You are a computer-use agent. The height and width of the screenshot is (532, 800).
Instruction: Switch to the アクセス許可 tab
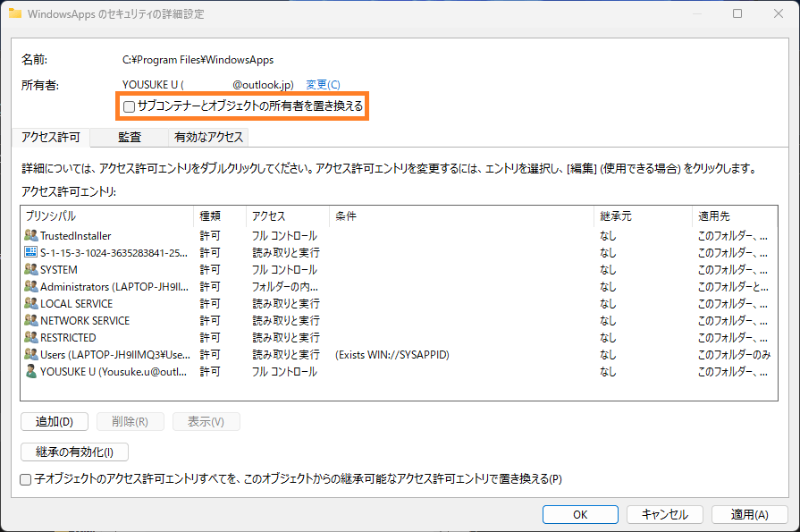point(51,138)
